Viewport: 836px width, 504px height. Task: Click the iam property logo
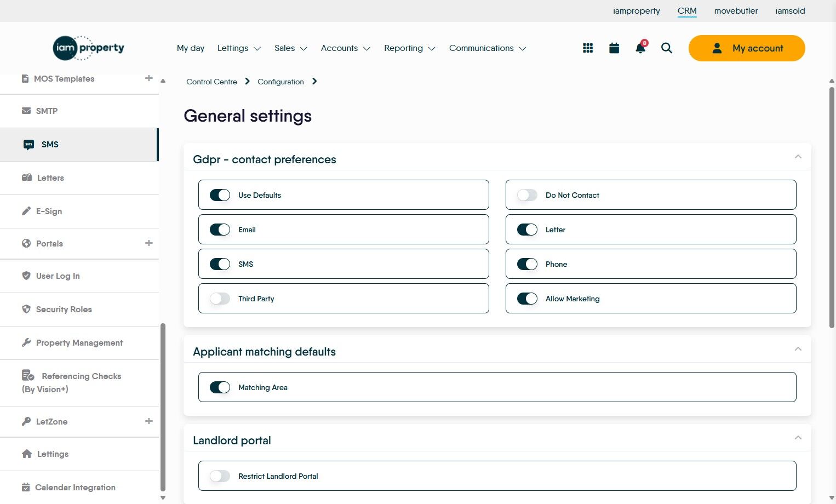[89, 48]
